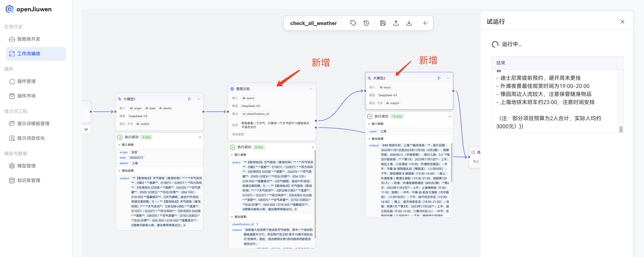This screenshot has width=644, height=257.
Task: Click the upload/export icon in toolbar
Action: click(x=396, y=23)
